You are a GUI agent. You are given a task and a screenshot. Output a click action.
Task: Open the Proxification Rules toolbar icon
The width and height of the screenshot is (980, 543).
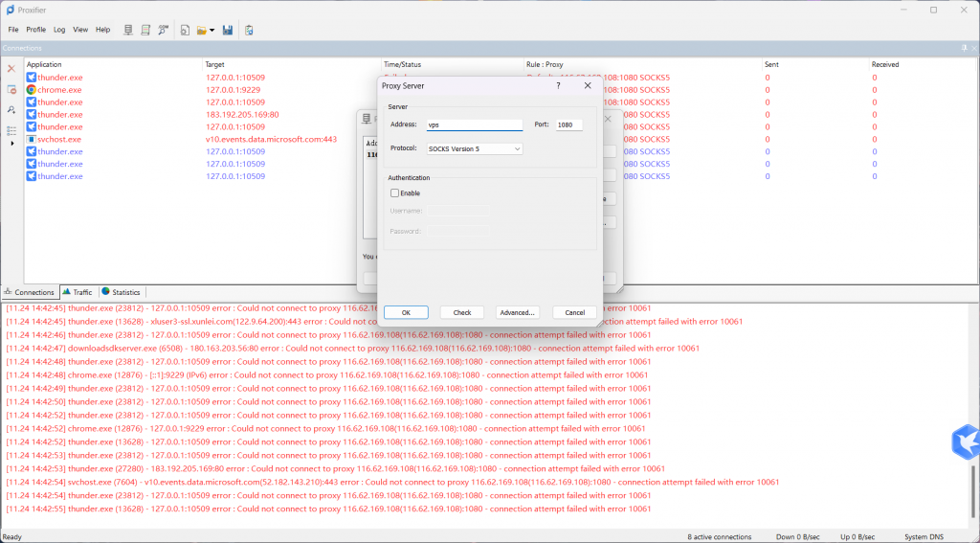pyautogui.click(x=145, y=30)
